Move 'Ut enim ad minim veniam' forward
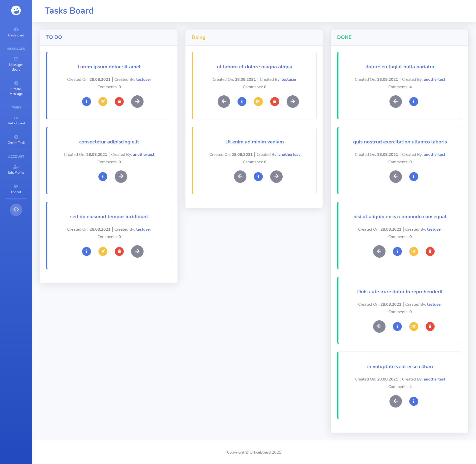This screenshot has width=476, height=464. point(276,177)
